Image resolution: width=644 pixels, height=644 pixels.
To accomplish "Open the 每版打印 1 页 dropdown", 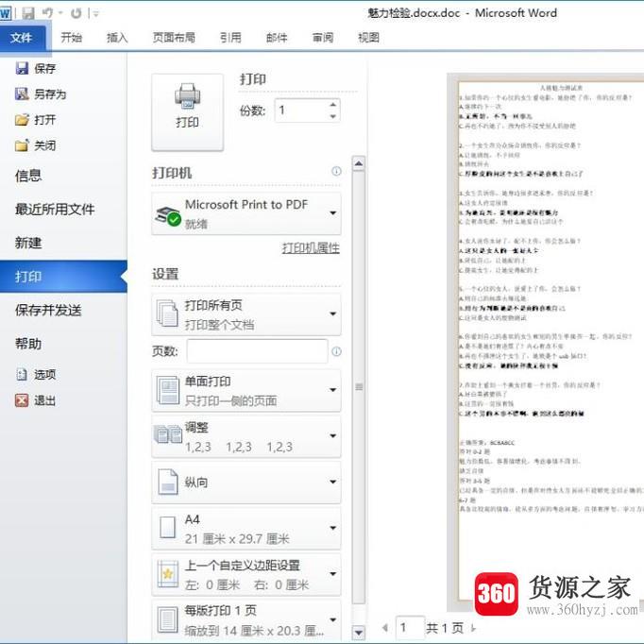I will pos(246,620).
